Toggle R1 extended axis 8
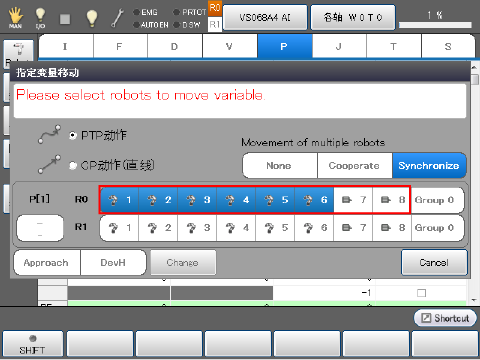The height and width of the screenshot is (360, 480). [392, 228]
